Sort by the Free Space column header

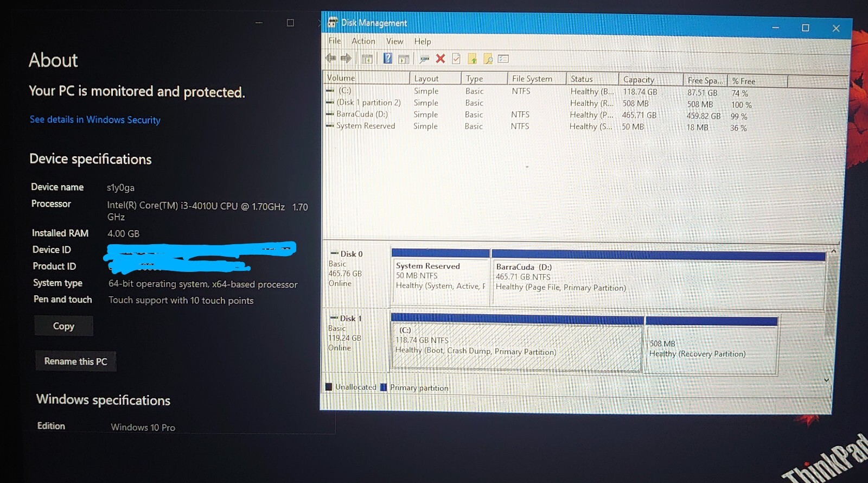click(x=705, y=80)
